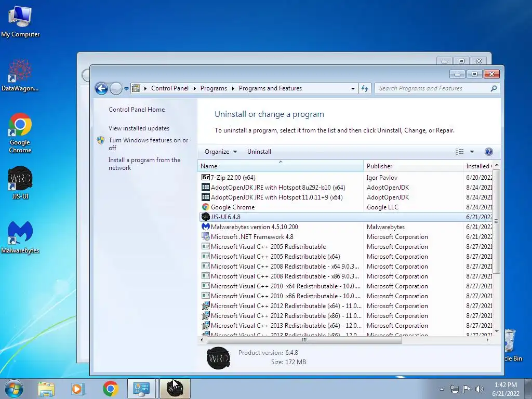
Task: Open the Malwarebytes desktop shortcut
Action: point(20,237)
